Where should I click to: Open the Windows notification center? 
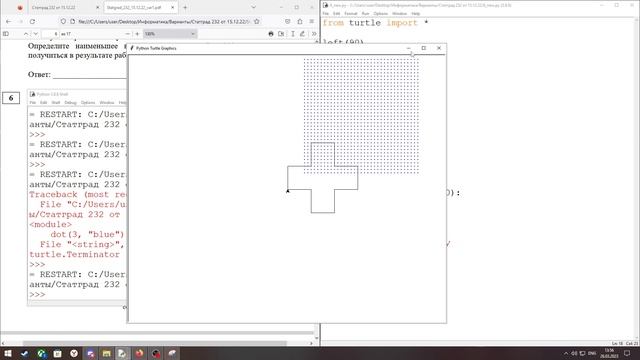click(x=627, y=353)
